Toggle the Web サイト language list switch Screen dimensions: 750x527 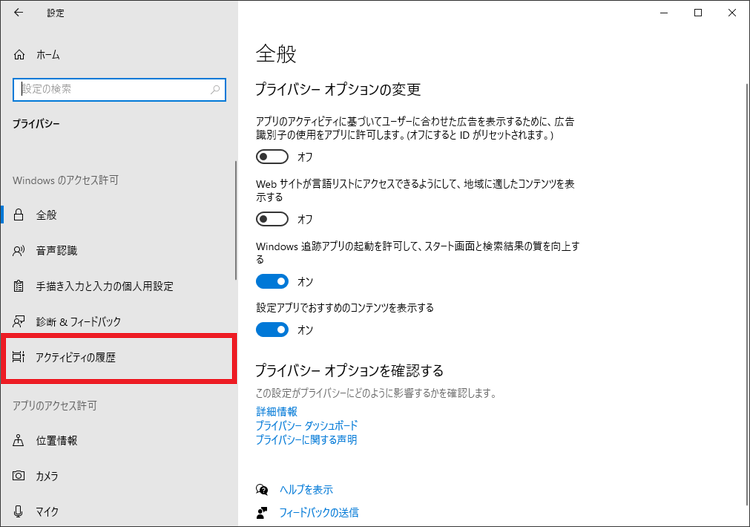pos(272,219)
